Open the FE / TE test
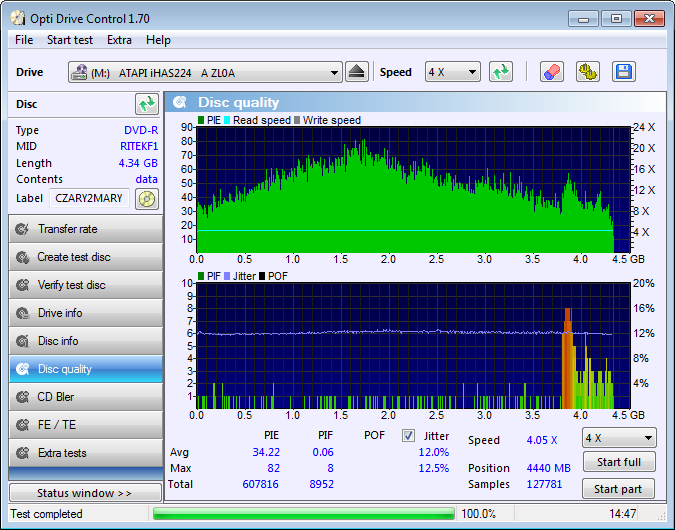 tap(86, 425)
